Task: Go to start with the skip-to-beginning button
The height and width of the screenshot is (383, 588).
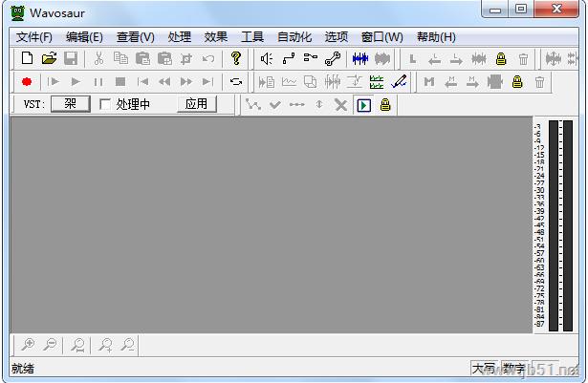Action: click(142, 81)
